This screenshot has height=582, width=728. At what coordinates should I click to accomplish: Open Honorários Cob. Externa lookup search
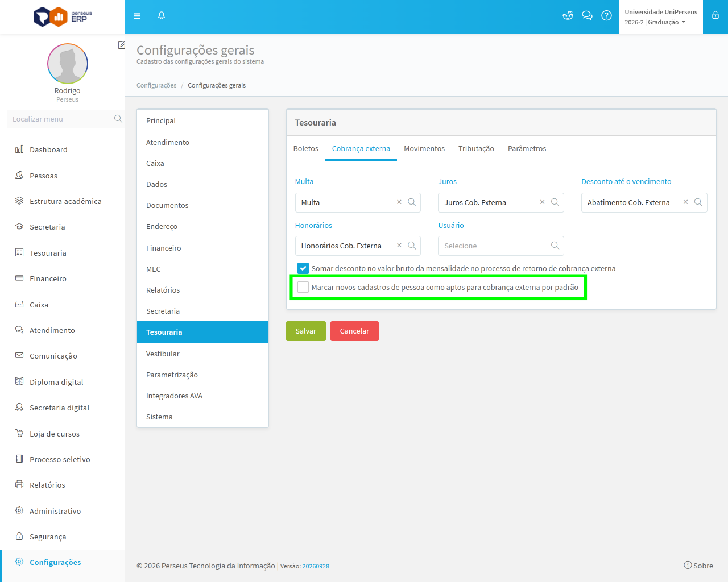pyautogui.click(x=412, y=246)
